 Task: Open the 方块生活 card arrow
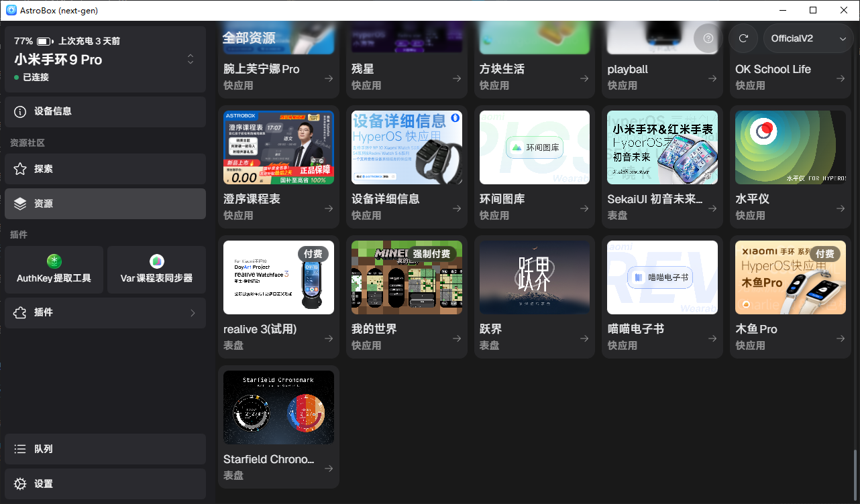585,78
